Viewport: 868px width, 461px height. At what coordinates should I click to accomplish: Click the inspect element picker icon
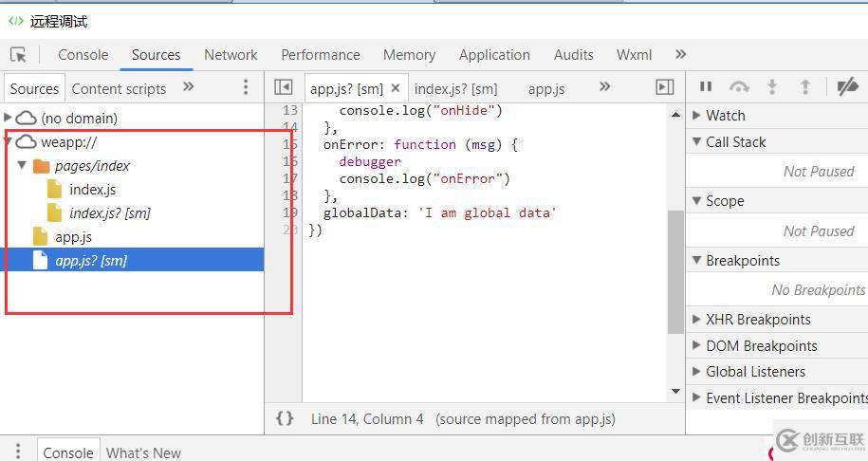tap(18, 55)
